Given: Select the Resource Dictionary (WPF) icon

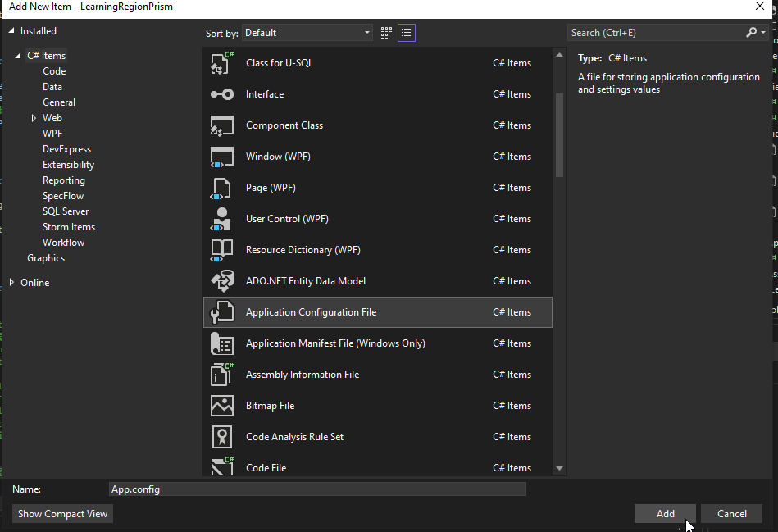Looking at the screenshot, I should (222, 250).
